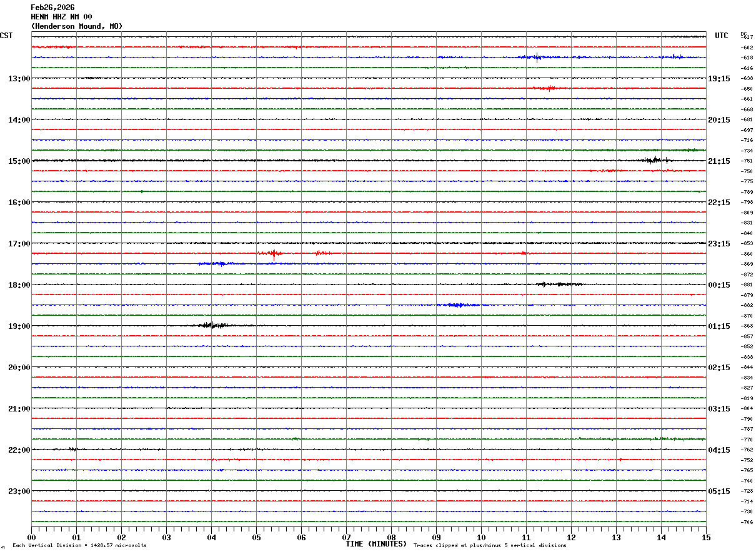Click the 02:15 UTC time label
The height and width of the screenshot is (554, 756).
click(x=719, y=368)
